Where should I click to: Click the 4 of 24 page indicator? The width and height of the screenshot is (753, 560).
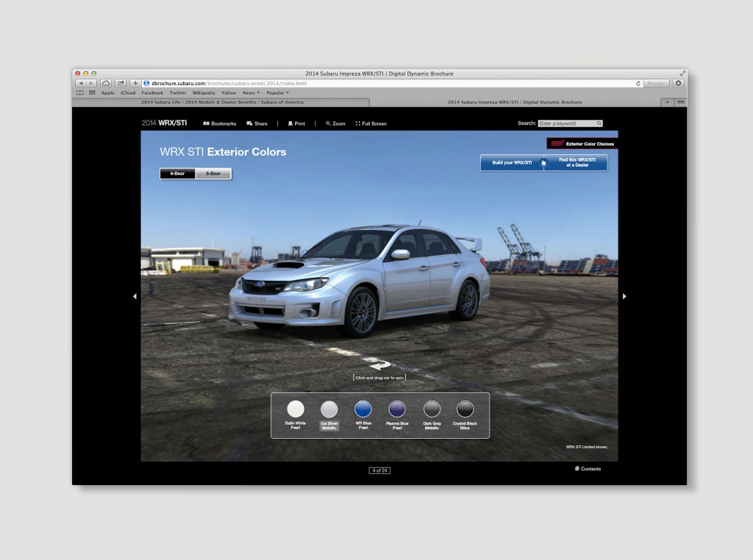pos(379,470)
